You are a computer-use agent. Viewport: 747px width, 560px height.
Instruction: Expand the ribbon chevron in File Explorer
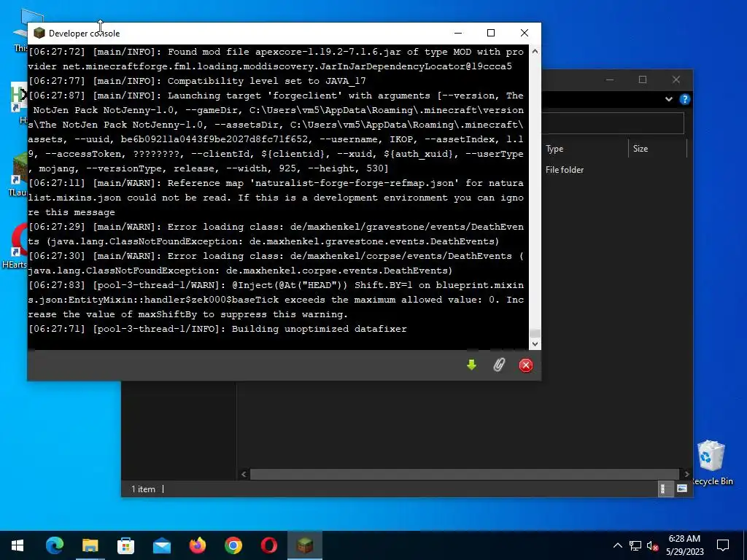click(x=669, y=99)
